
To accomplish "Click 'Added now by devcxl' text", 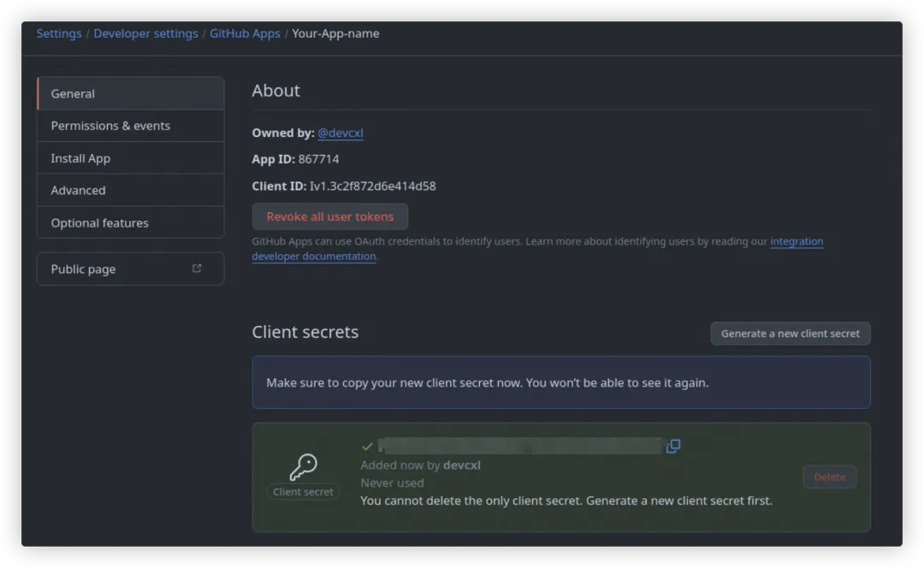I will 420,464.
